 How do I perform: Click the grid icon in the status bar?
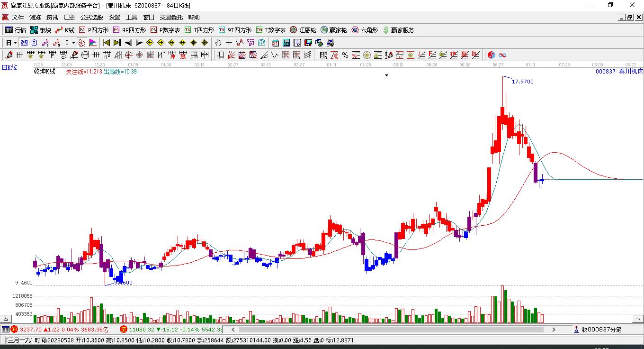[x=5, y=329]
